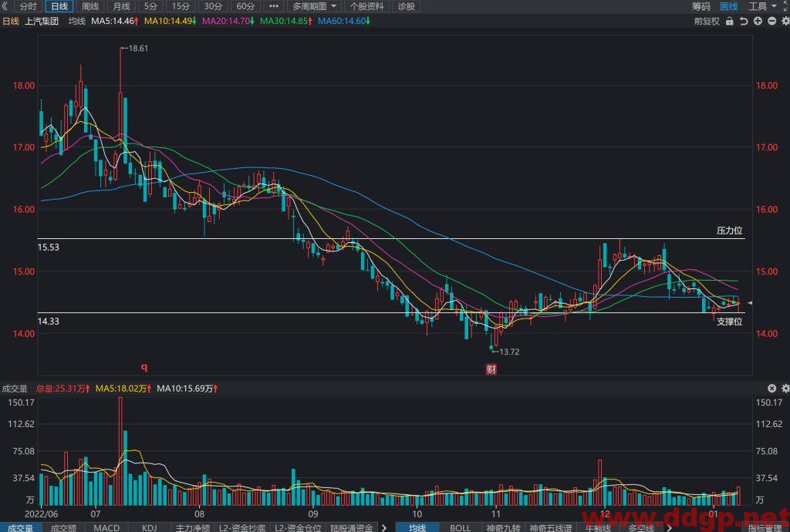Click the 支撑位 support line label

pyautogui.click(x=730, y=321)
